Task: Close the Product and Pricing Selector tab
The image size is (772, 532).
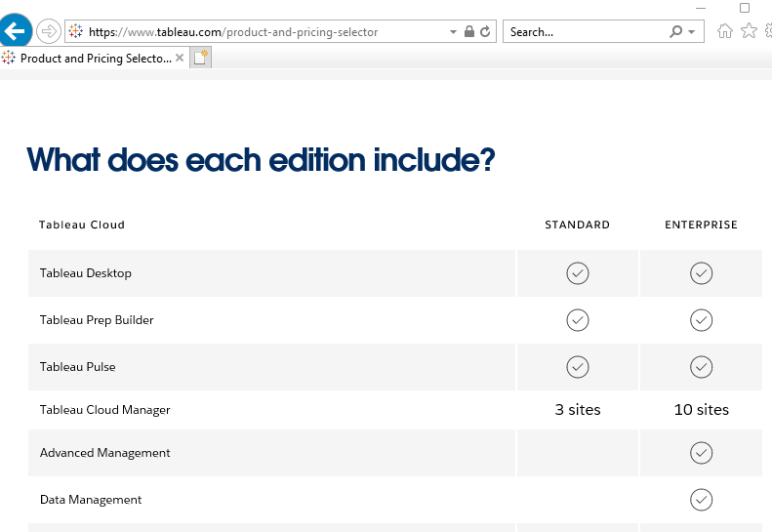Action: 180,58
